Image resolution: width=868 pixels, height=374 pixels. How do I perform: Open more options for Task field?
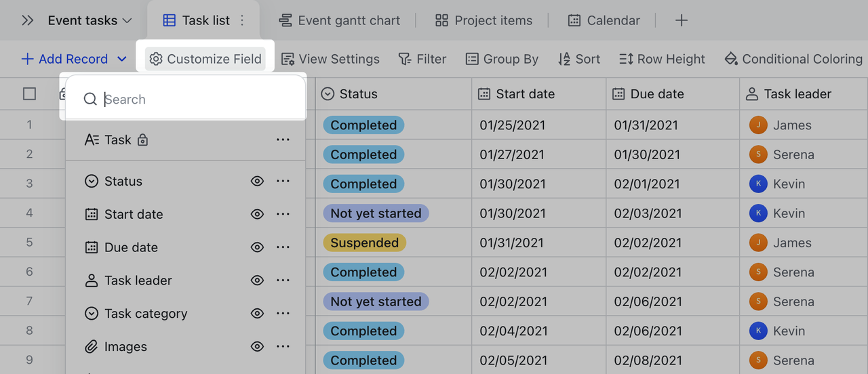click(283, 140)
